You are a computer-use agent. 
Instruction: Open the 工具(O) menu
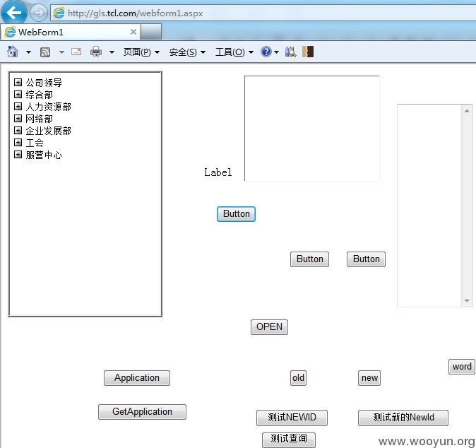234,52
